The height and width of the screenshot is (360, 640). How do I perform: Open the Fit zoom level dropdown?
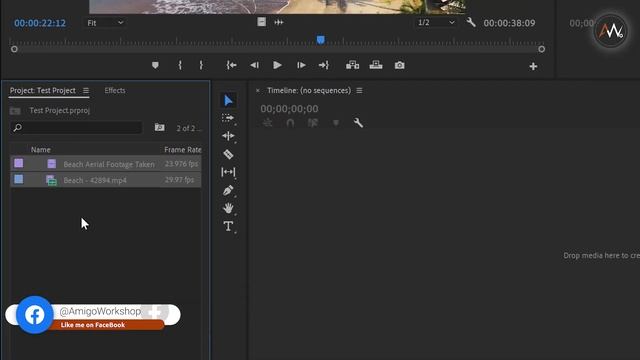[x=105, y=23]
